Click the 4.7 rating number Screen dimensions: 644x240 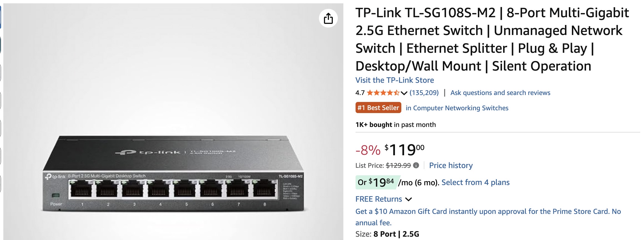360,93
